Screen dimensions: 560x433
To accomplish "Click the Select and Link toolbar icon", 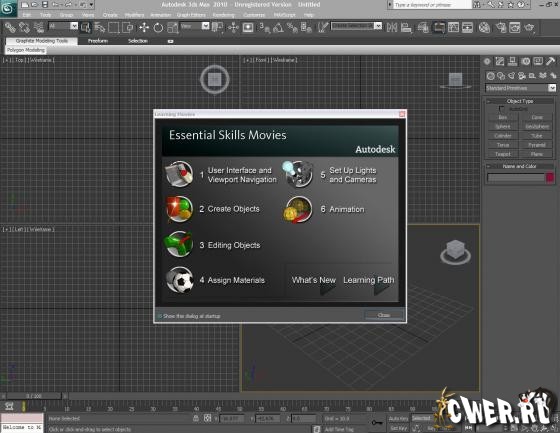I will click(x=10, y=28).
